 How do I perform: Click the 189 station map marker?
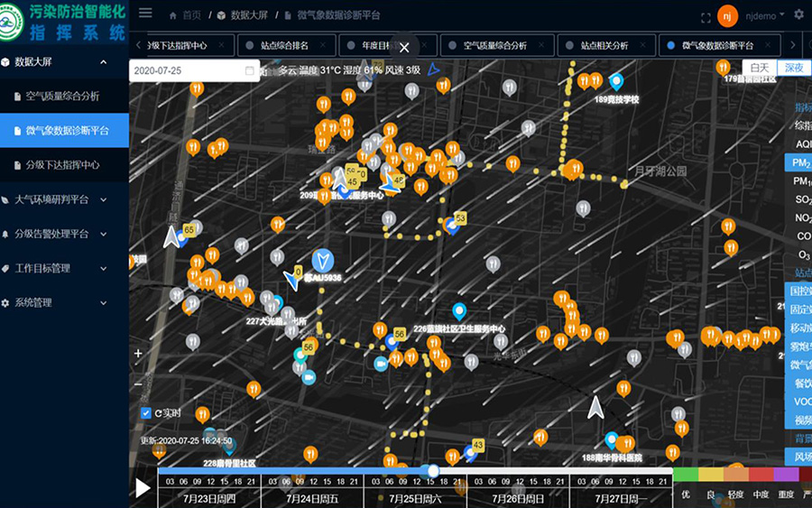[616, 81]
